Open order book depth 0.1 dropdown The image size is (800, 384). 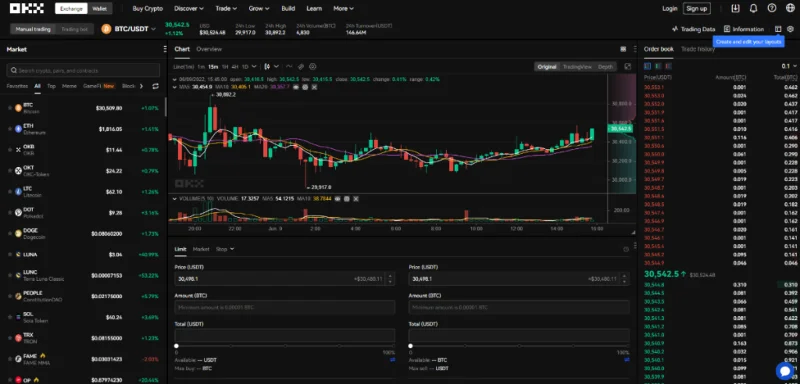pos(789,66)
